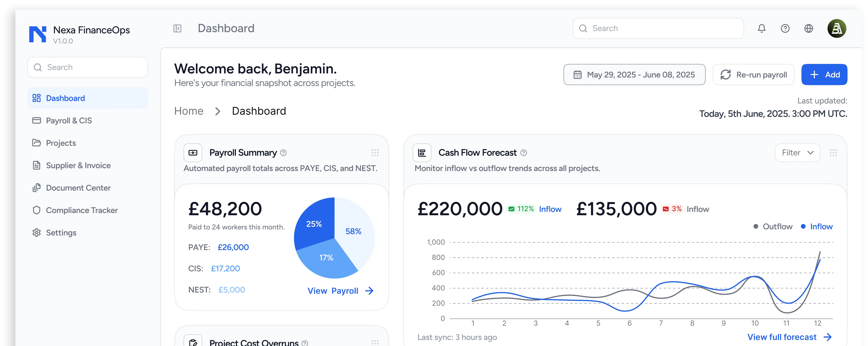Select Projects in the sidebar

coord(61,143)
